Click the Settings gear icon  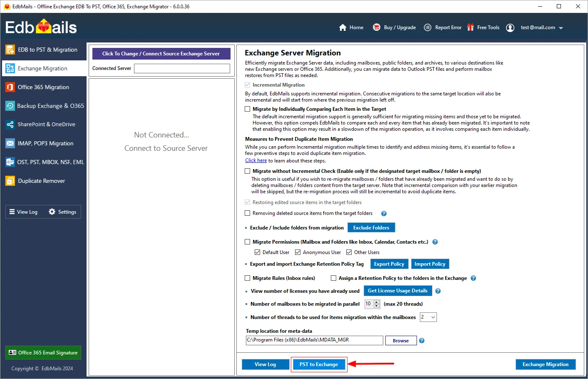coord(52,212)
